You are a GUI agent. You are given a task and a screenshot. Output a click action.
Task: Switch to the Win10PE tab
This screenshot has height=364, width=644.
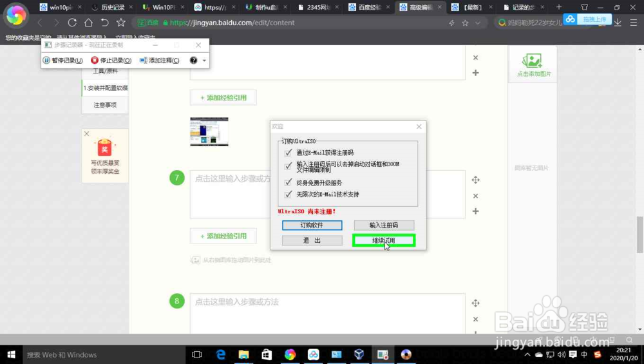164,7
